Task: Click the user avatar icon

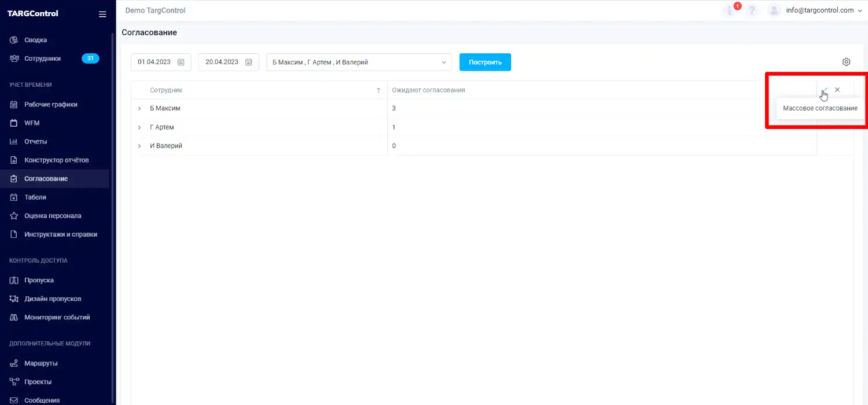Action: pyautogui.click(x=774, y=10)
